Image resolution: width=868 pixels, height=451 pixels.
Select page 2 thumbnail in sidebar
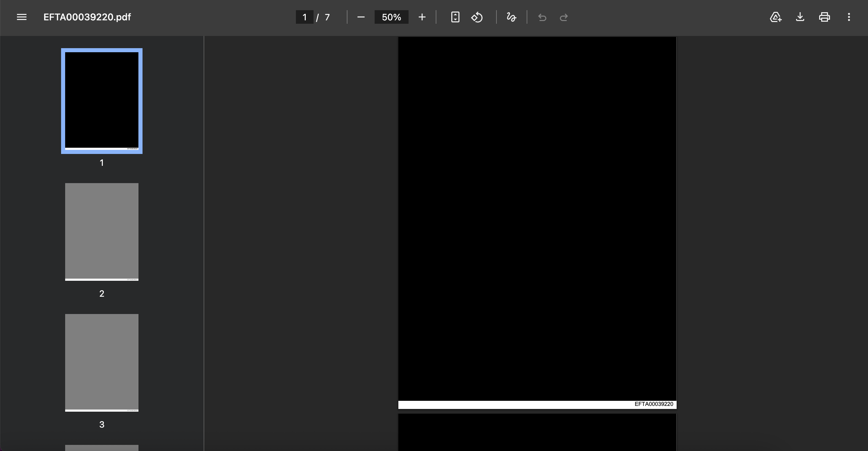coord(101,232)
